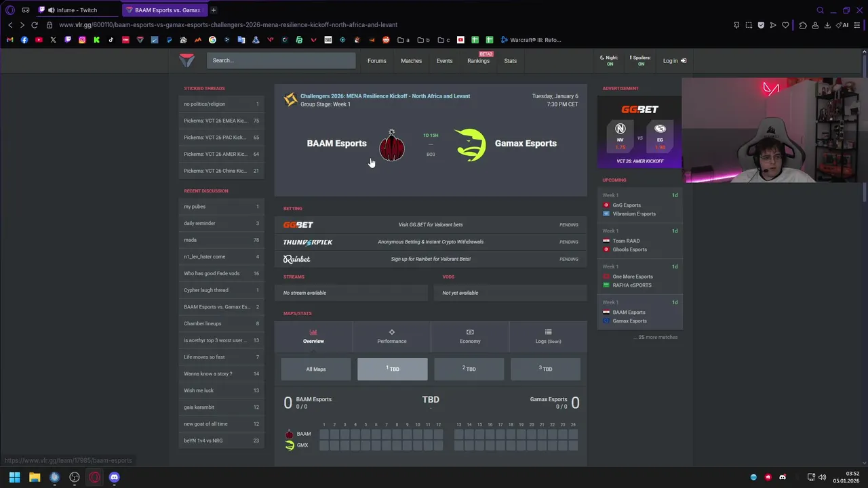Click the VLR.gg home logo
The width and height of the screenshot is (868, 488).
[186, 60]
